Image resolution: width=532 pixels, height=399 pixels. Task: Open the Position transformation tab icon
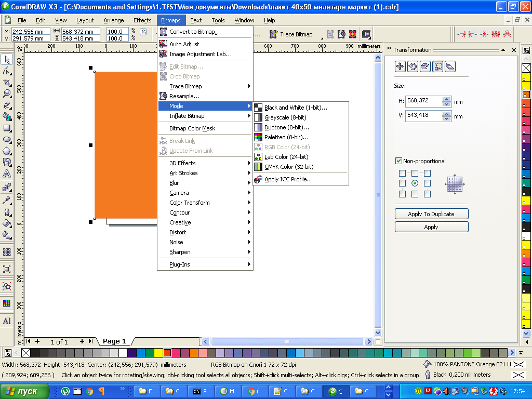(x=400, y=66)
